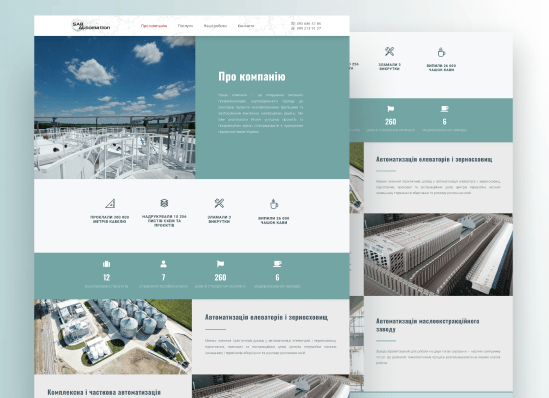Click the flag icon above 260 in back page
This screenshot has height=398, width=549.
391,109
